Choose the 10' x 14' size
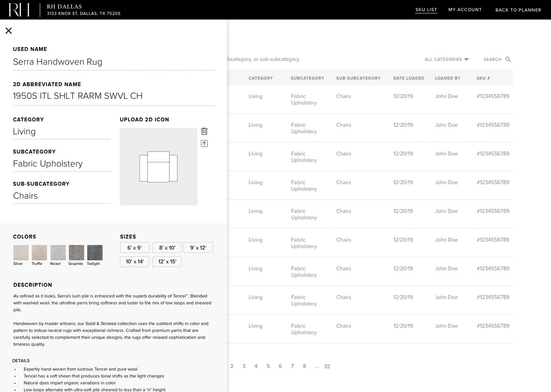The height and width of the screenshot is (392, 551). (x=135, y=261)
